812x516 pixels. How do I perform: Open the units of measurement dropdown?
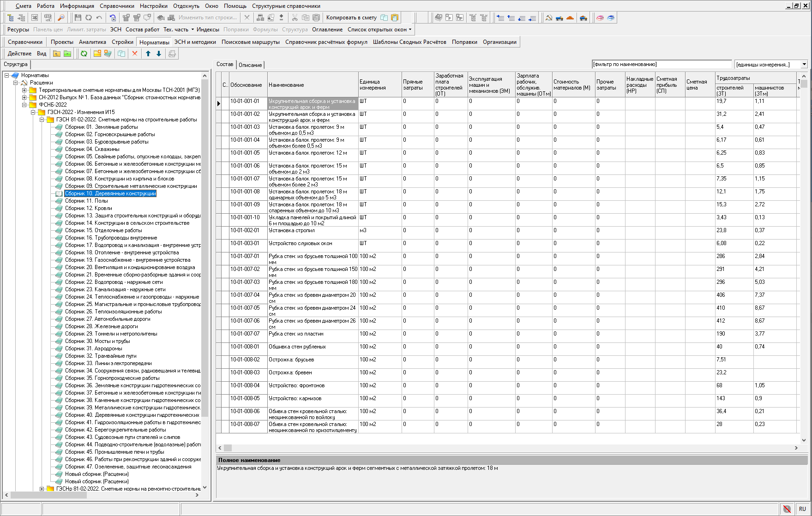coord(804,65)
